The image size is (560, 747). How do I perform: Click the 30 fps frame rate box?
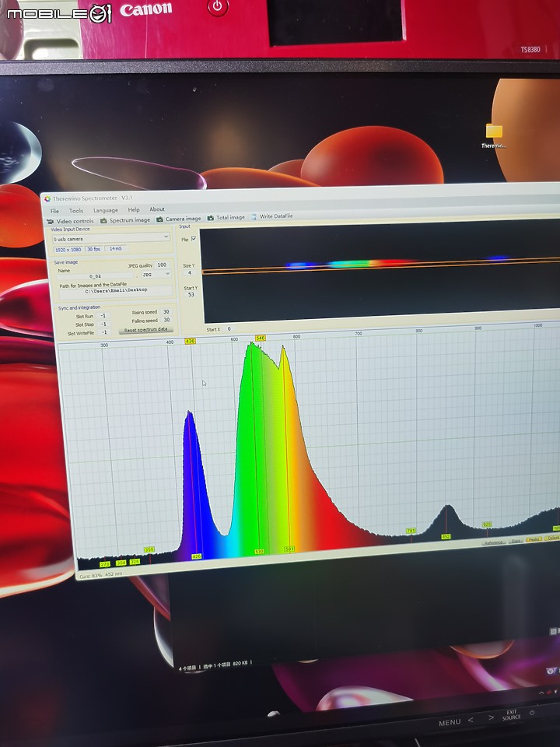(x=94, y=249)
